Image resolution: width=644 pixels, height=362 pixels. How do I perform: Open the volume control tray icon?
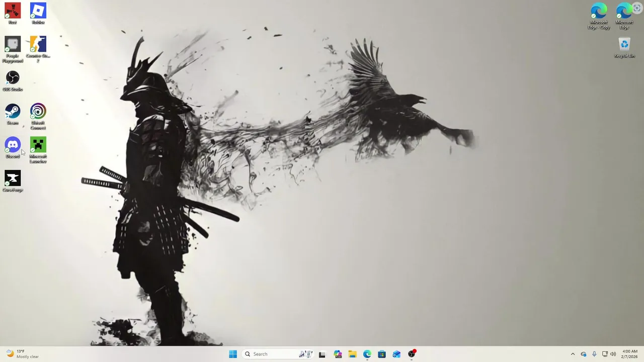pyautogui.click(x=613, y=354)
